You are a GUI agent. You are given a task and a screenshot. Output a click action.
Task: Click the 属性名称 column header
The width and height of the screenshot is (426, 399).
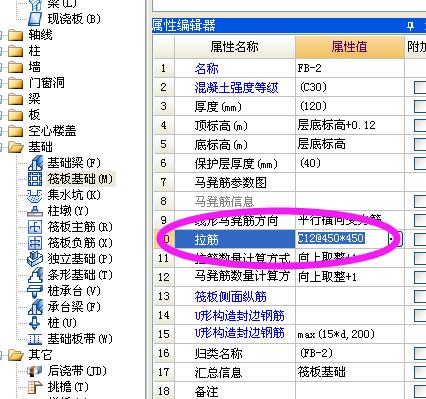(235, 47)
